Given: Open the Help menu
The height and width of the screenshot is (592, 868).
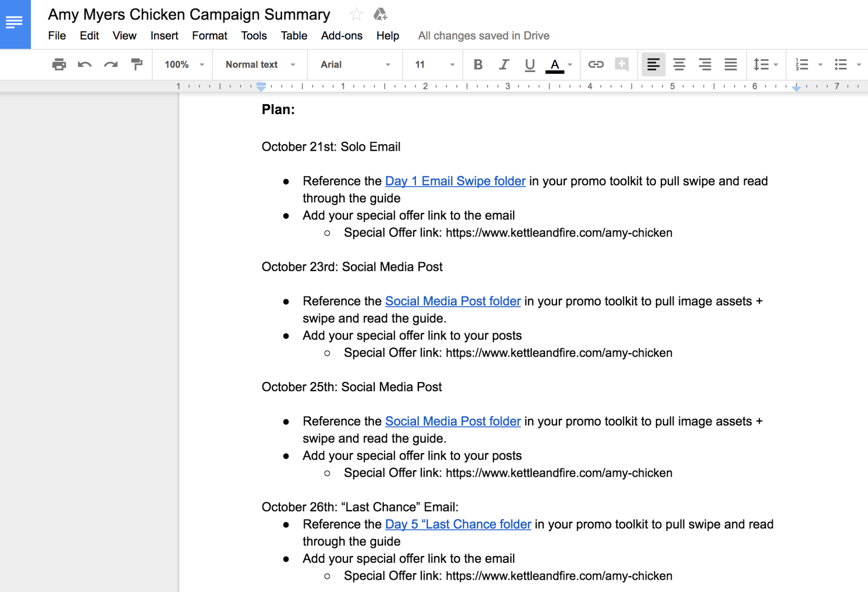Looking at the screenshot, I should pos(387,36).
